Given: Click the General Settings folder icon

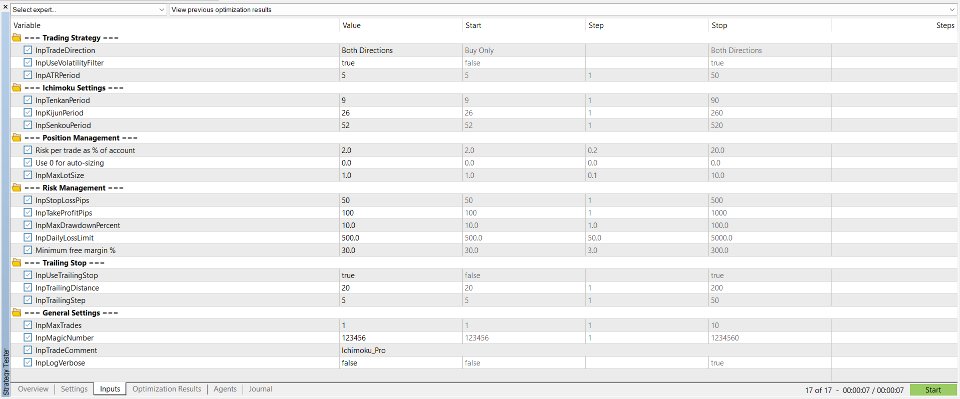Looking at the screenshot, I should pyautogui.click(x=17, y=313).
